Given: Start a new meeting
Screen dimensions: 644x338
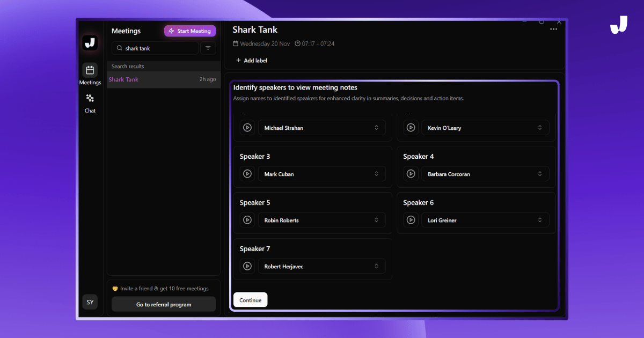Looking at the screenshot, I should (x=190, y=31).
